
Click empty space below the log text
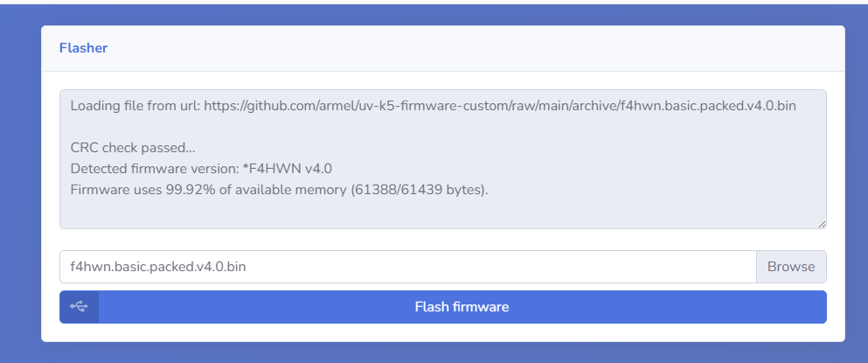pos(437,213)
